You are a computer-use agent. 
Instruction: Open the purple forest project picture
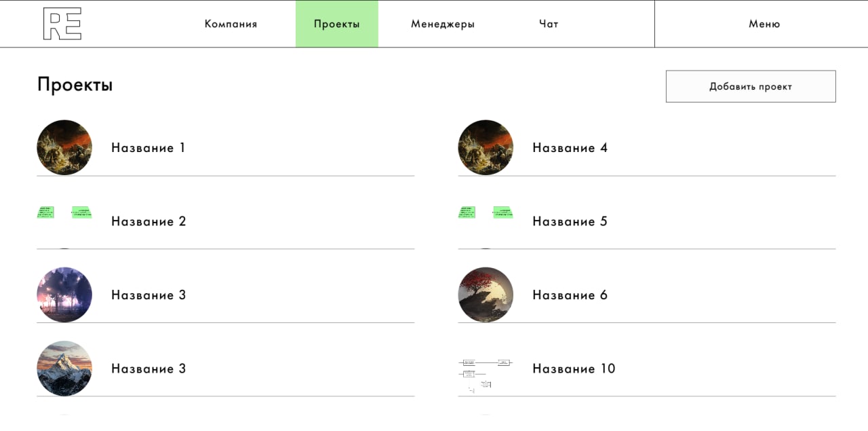coord(64,295)
